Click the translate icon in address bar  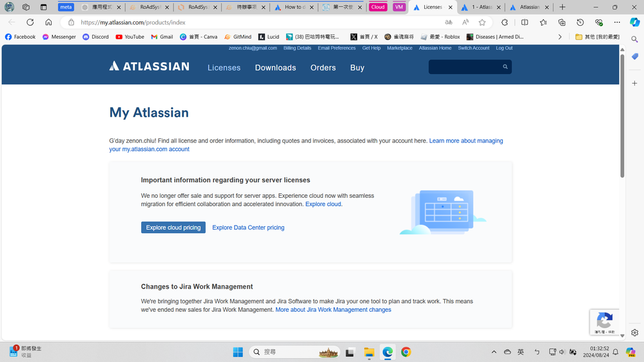coord(449,22)
